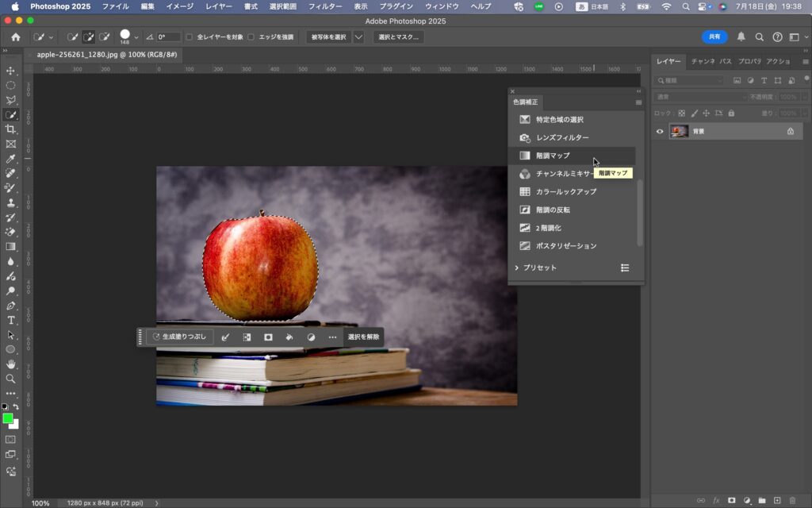This screenshot has width=812, height=508.
Task: Choose Add to selection brush mode
Action: tap(89, 37)
